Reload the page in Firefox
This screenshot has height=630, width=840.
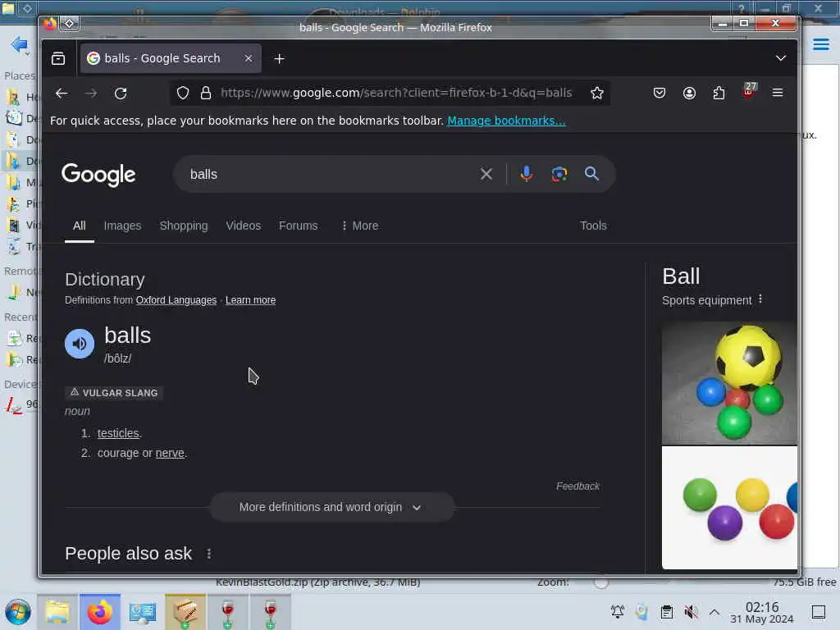click(x=121, y=94)
